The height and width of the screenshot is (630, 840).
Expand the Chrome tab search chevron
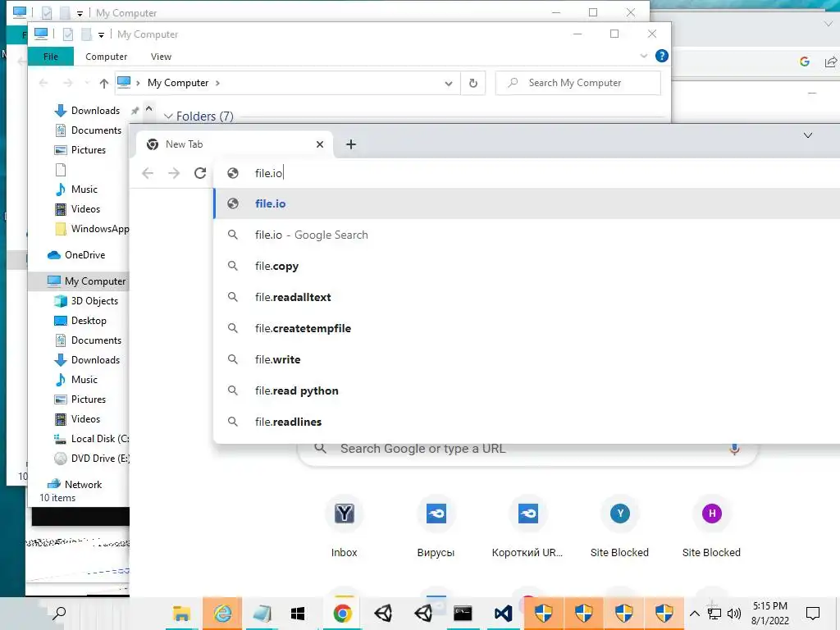tap(808, 135)
